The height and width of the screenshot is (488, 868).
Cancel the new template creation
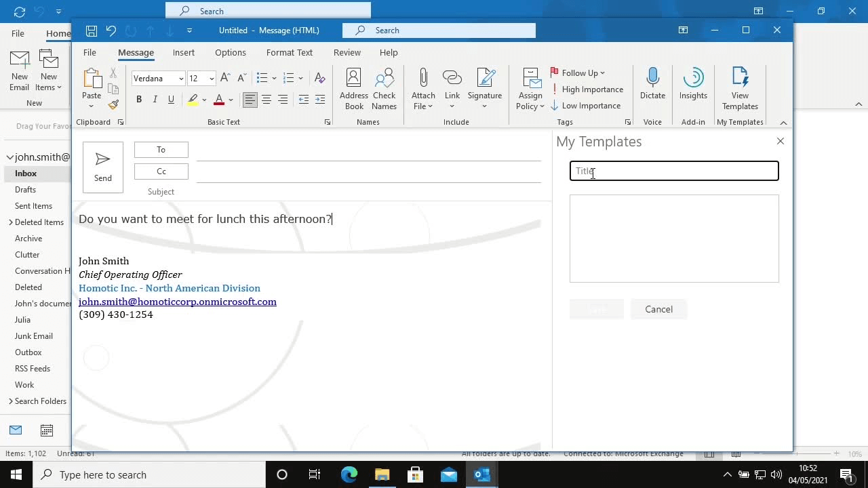point(658,309)
